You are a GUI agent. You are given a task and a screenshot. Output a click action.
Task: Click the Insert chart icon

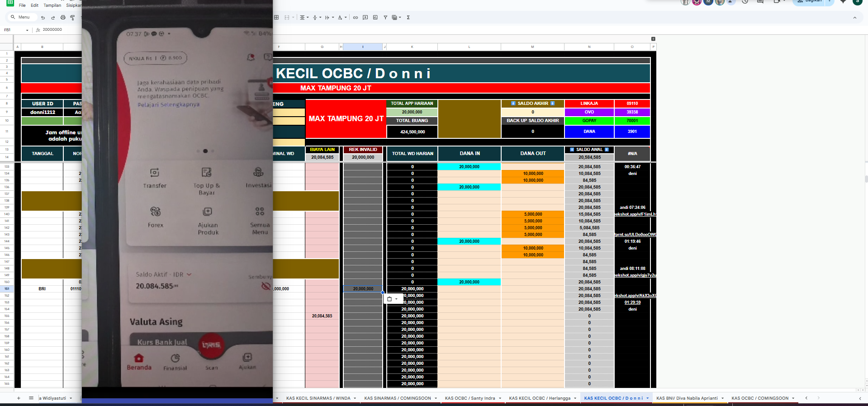[375, 18]
